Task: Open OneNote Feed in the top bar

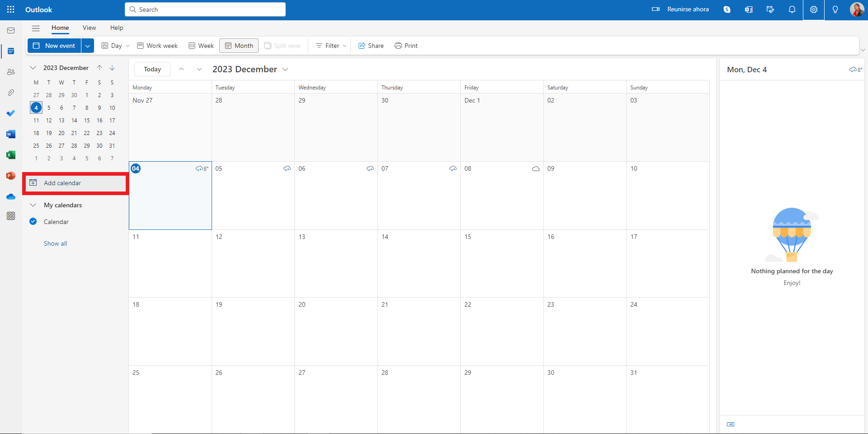Action: click(x=749, y=9)
